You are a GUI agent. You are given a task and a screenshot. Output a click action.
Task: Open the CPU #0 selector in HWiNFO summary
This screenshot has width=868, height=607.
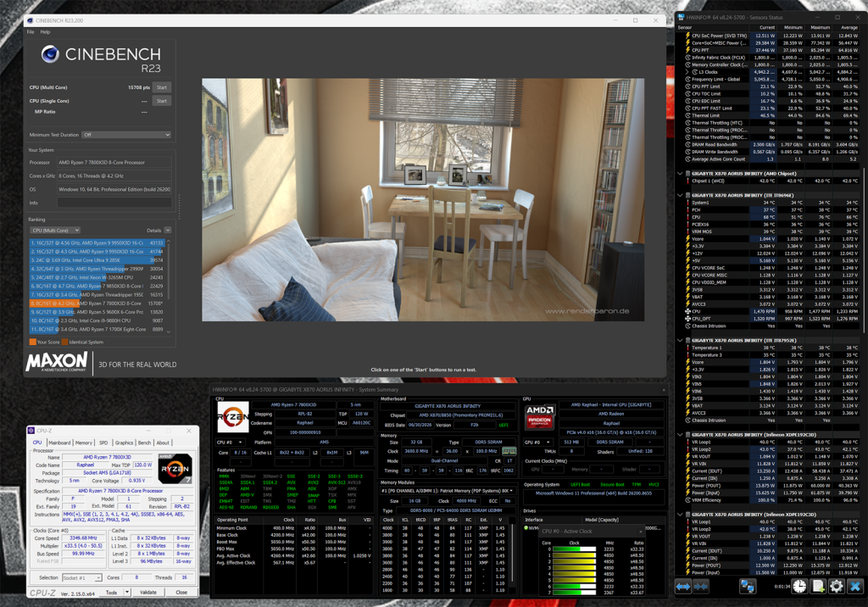(x=230, y=443)
